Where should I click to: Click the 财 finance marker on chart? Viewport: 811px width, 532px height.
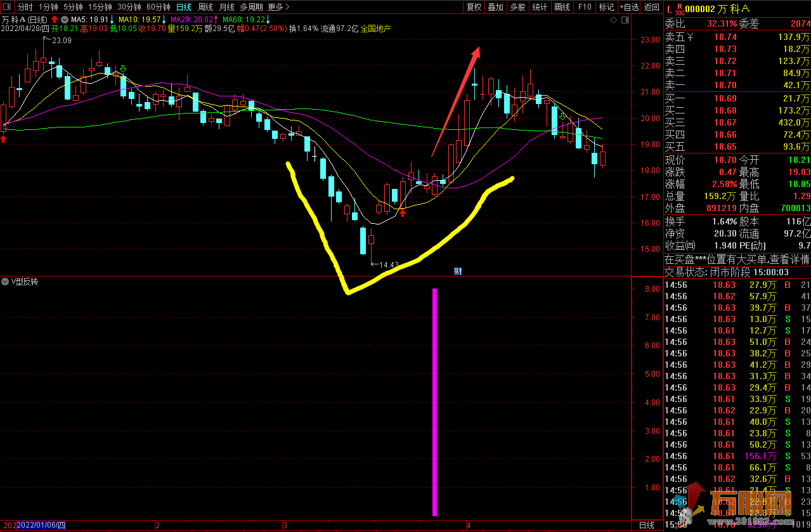pos(458,271)
